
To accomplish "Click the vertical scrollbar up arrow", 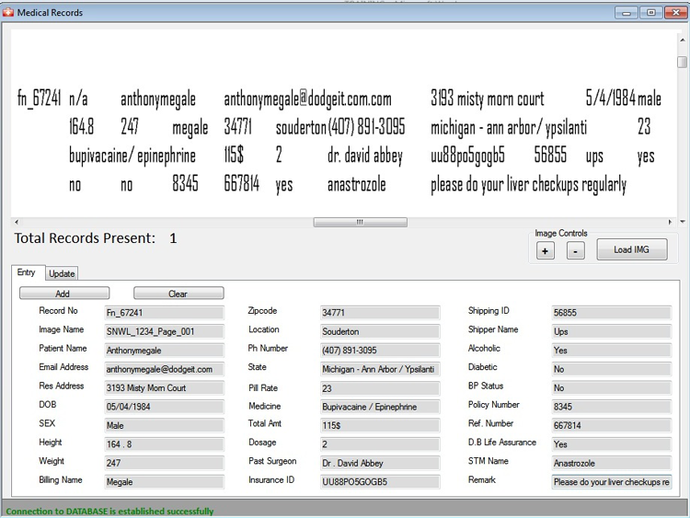I will point(682,40).
